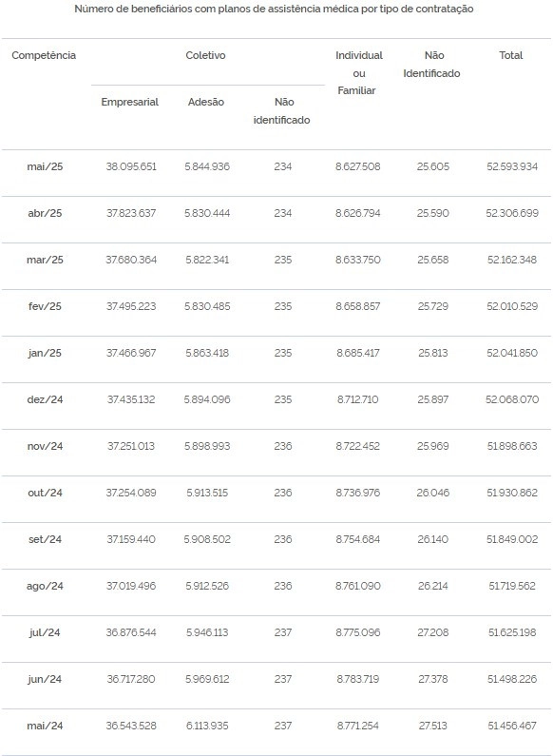553x756 pixels.
Task: Click Adesão value 6.113.935
Action: pos(207,726)
